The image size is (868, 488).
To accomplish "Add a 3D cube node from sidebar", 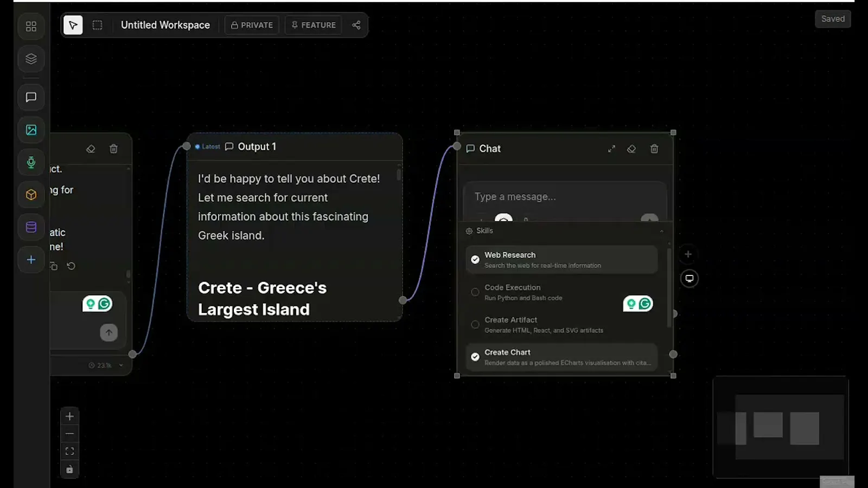I will (31, 195).
